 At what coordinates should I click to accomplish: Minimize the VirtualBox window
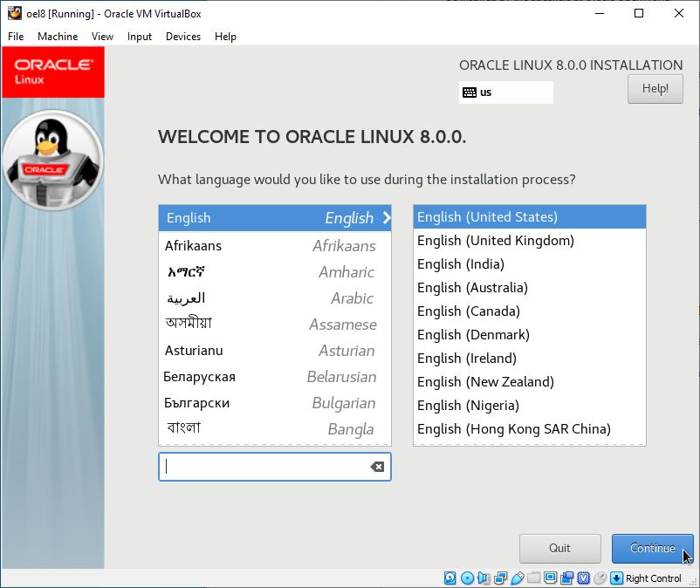[600, 13]
